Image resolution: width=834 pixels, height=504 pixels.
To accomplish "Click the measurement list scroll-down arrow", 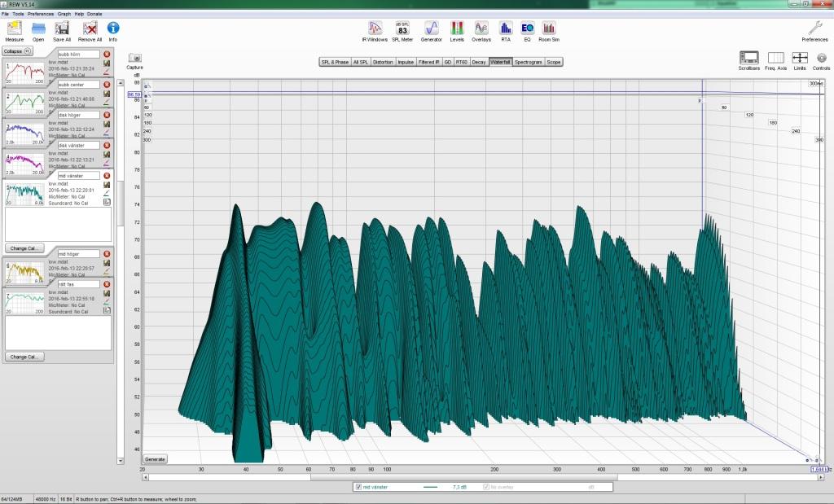I will pyautogui.click(x=121, y=461).
